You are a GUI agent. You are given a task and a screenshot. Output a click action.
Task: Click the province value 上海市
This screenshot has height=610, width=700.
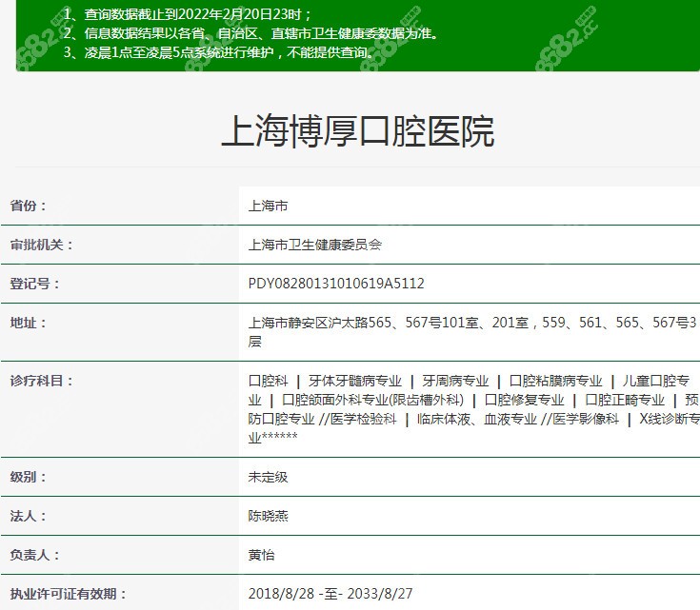coord(268,206)
